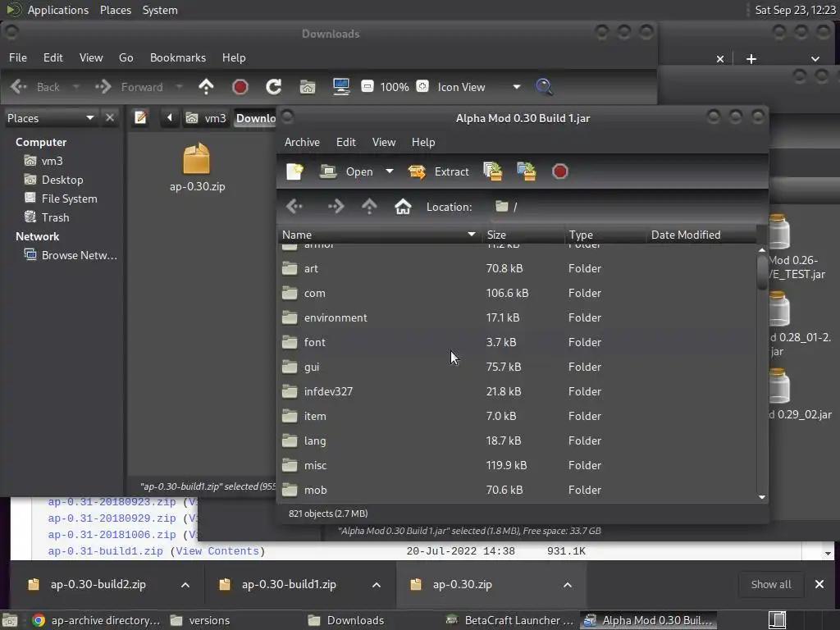Open the Applications menu in top panel

tap(58, 10)
